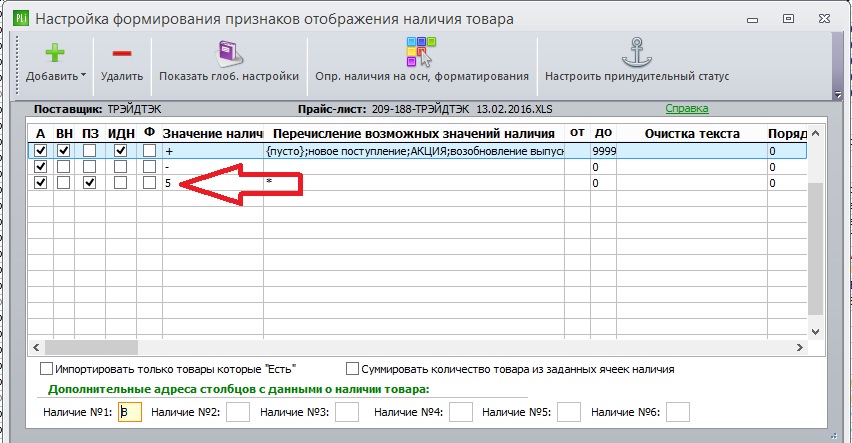Viewport: 852px width, 443px height.
Task: Click the anchor Настроить принудительный статус icon
Action: click(x=637, y=53)
